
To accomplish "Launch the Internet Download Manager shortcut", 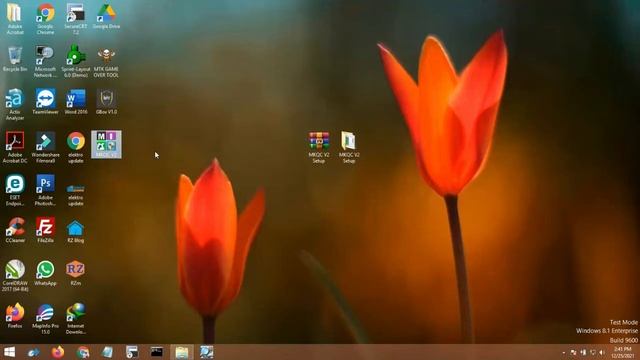I will click(x=76, y=319).
